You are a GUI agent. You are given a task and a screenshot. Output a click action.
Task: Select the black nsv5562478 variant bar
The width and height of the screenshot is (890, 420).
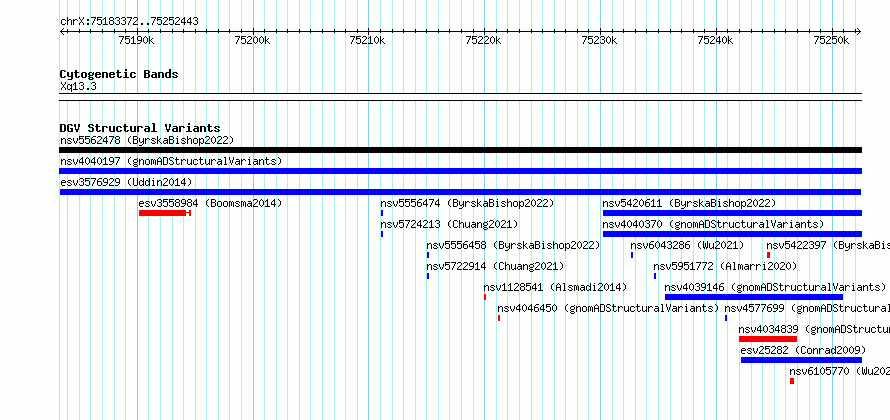461,150
